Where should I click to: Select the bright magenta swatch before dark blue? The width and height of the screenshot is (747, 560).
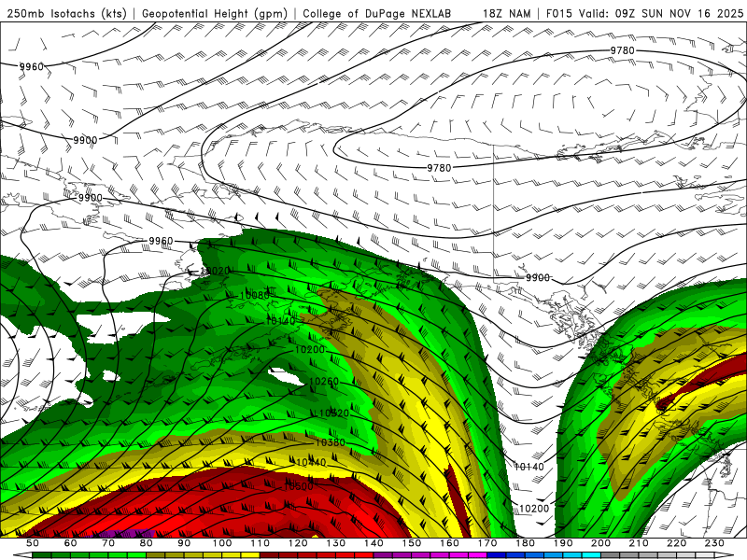(477, 555)
